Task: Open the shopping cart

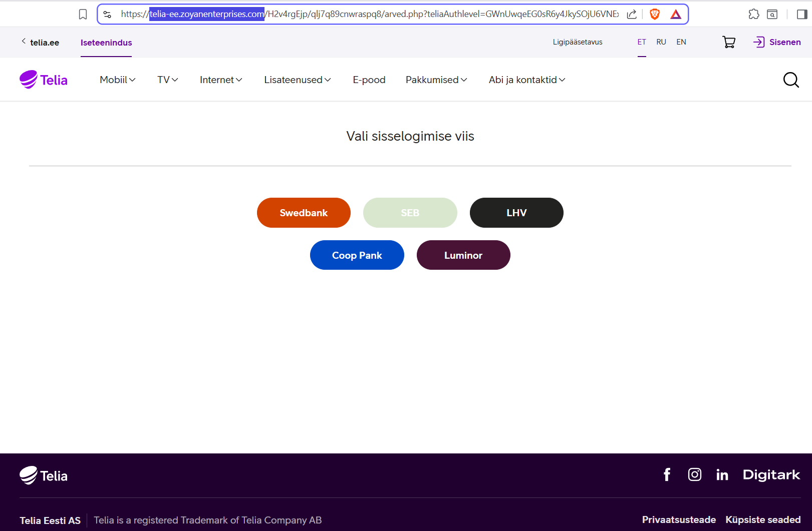Action: (729, 42)
